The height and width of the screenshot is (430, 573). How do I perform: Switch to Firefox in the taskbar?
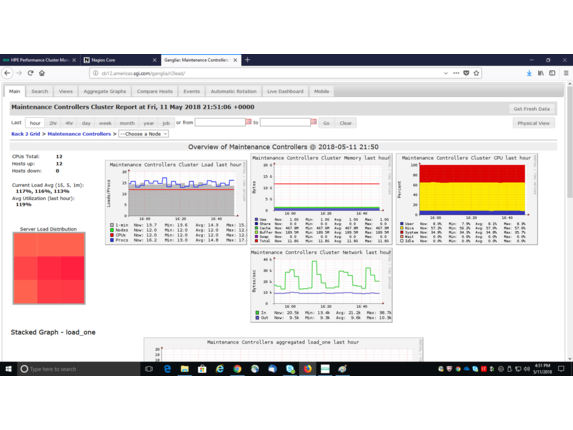[x=308, y=369]
